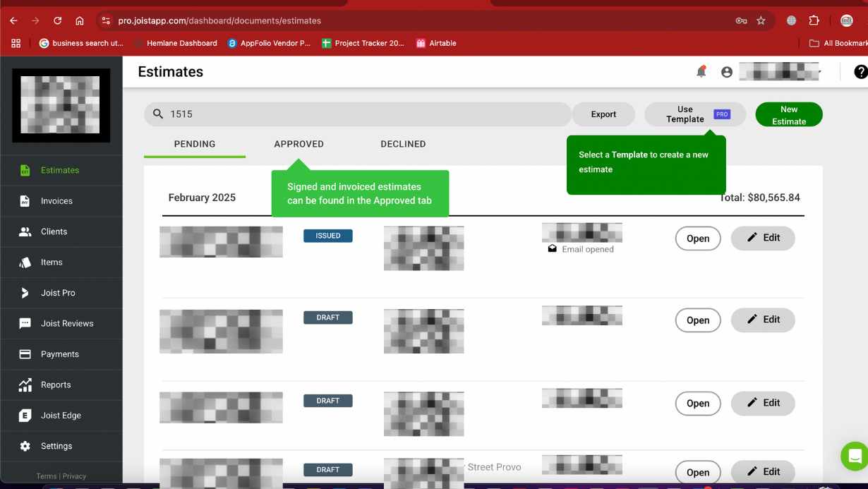Viewport: 868px width, 489px height.
Task: Create a New Estimate
Action: [789, 114]
